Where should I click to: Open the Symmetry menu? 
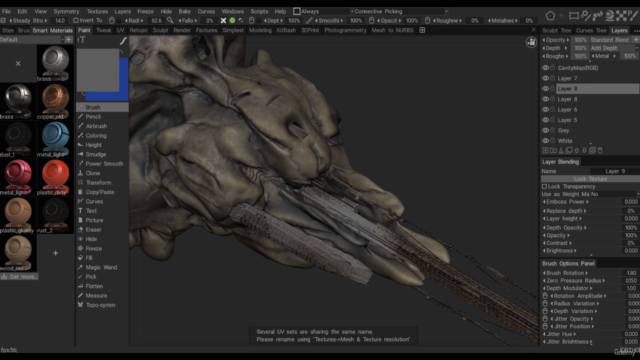click(67, 11)
